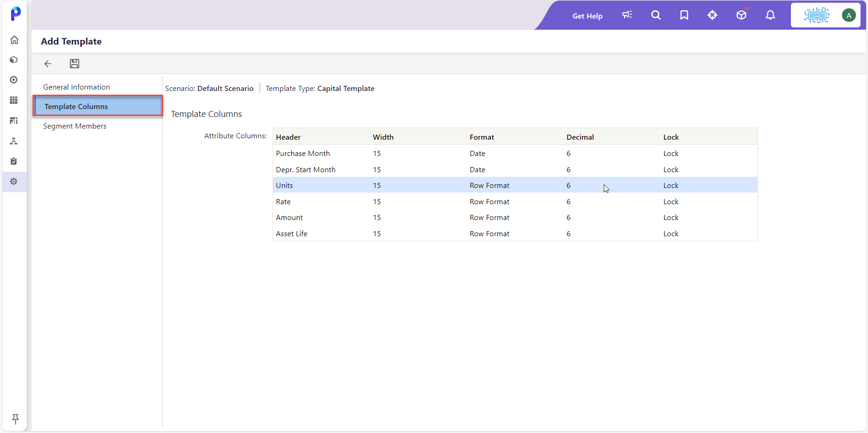
Task: Click the chip logo in header
Action: (x=817, y=15)
